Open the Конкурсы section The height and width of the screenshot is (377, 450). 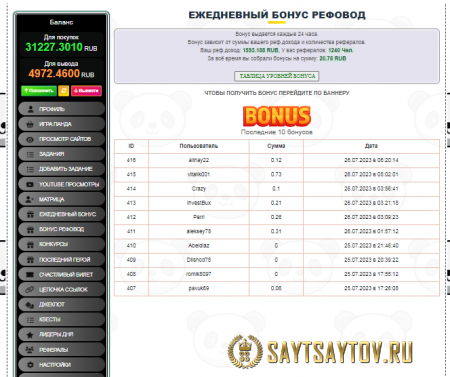61,244
